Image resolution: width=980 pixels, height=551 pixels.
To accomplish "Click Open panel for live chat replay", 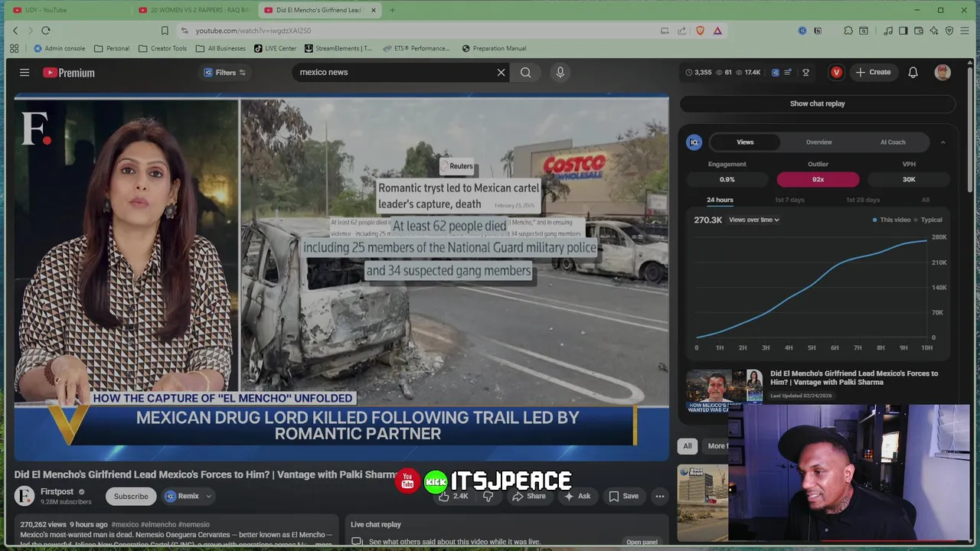I will [x=642, y=542].
